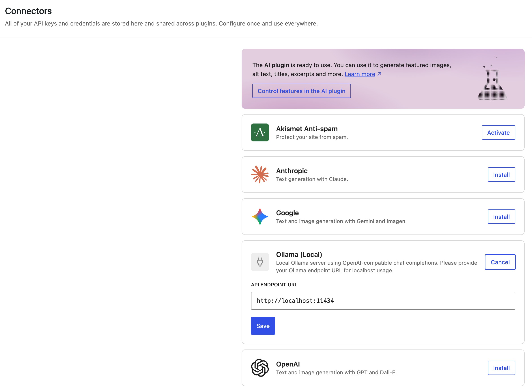Image resolution: width=532 pixels, height=392 pixels.
Task: Click the flask illustration in the AI banner
Action: [492, 79]
